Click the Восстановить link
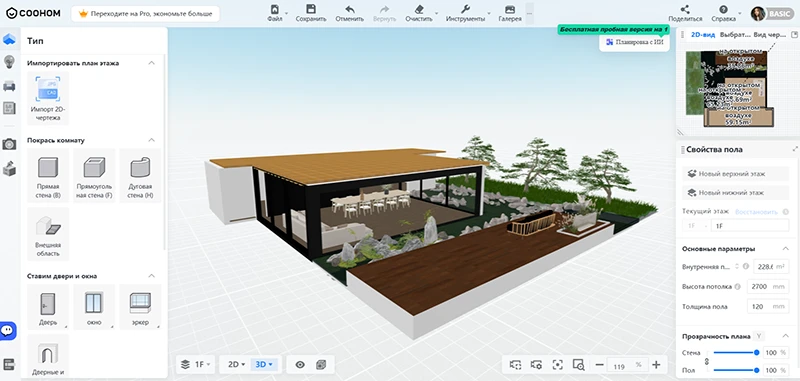Viewport: 800px width, 381px height. [x=756, y=212]
